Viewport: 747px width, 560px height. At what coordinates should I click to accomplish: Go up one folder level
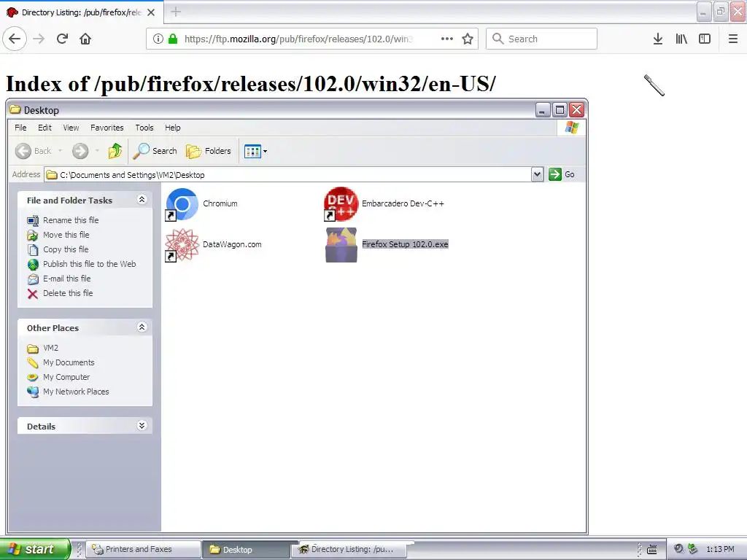[115, 151]
